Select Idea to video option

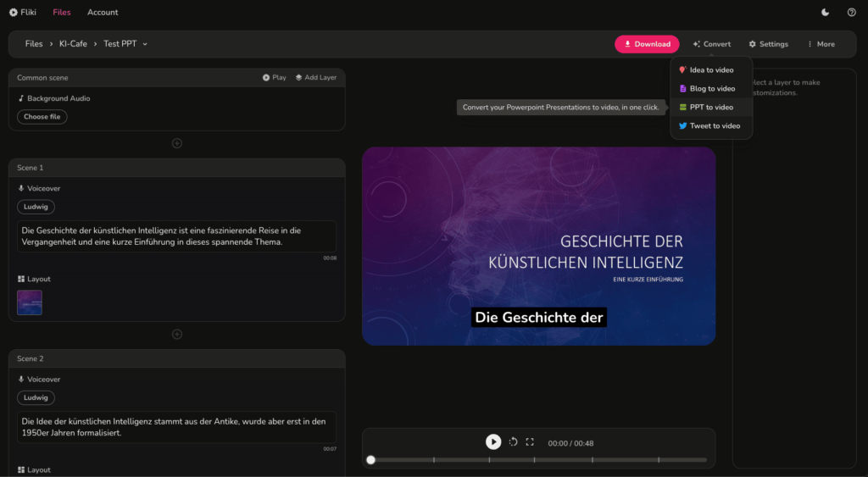[710, 70]
